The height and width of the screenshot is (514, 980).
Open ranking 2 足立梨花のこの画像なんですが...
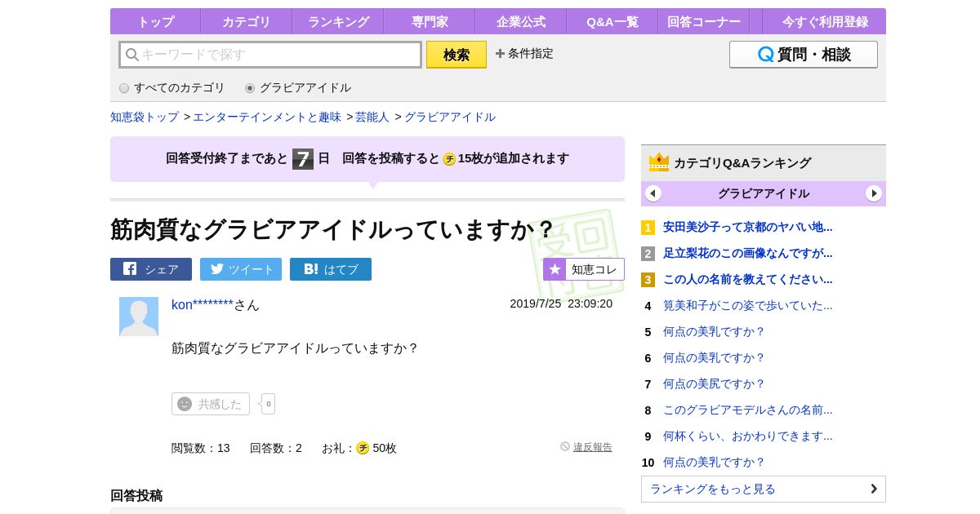(x=748, y=254)
